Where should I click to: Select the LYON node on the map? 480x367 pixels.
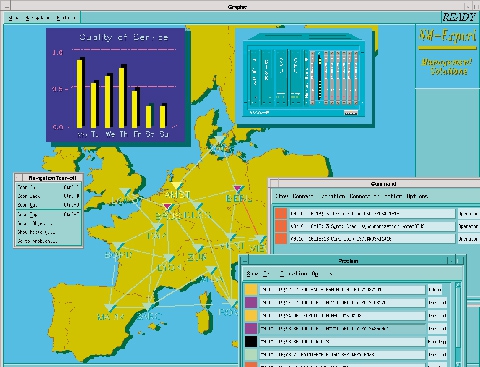pos(169,258)
